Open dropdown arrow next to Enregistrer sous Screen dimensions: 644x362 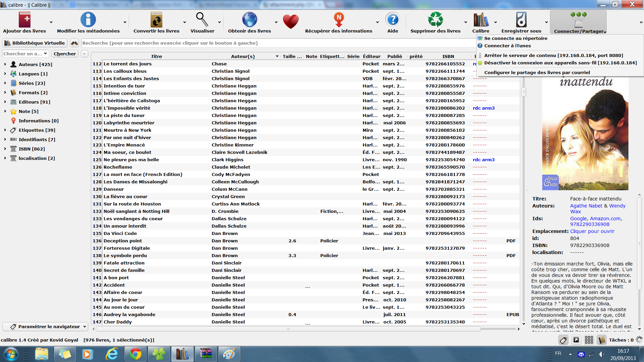(x=546, y=22)
